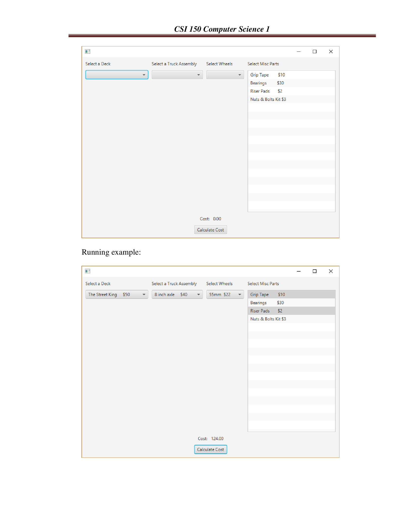The height and width of the screenshot is (532, 411).
Task: Click the maximize icon on the top window
Action: [x=314, y=52]
